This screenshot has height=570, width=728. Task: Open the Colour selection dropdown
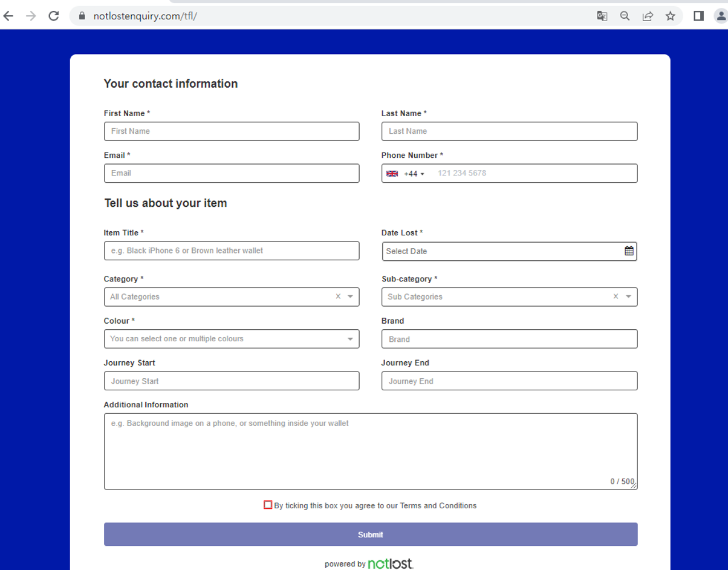point(232,339)
